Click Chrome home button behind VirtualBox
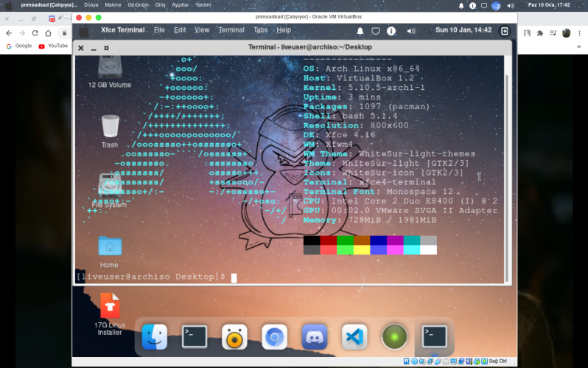Screen dimensions: 588x368 (x=48, y=33)
